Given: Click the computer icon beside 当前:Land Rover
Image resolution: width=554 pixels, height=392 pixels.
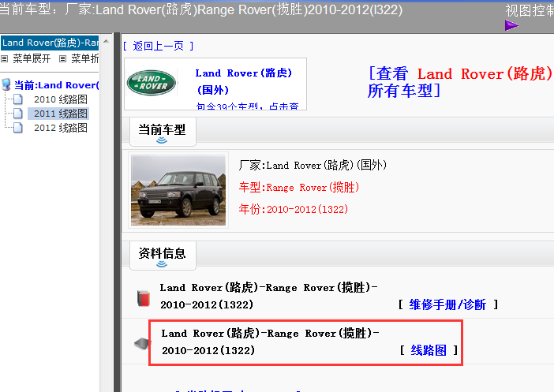Looking at the screenshot, I should [6, 84].
